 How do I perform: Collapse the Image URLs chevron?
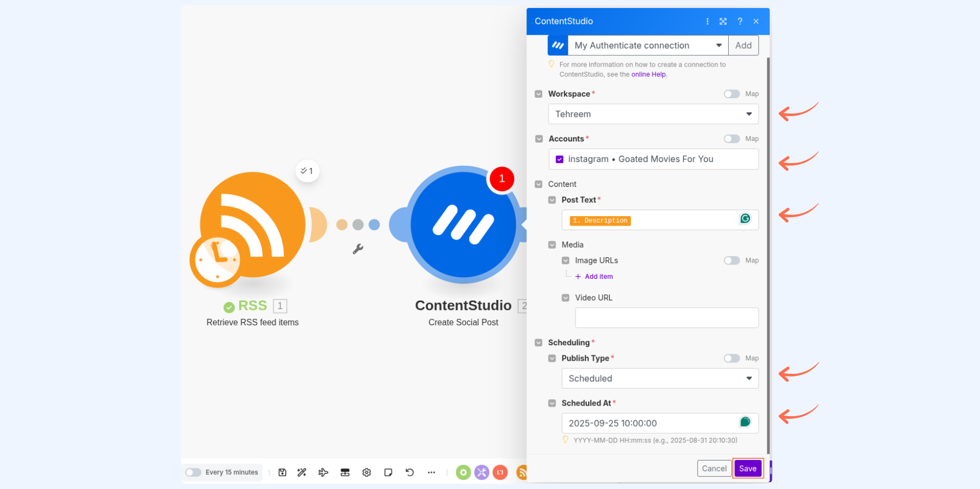(566, 260)
